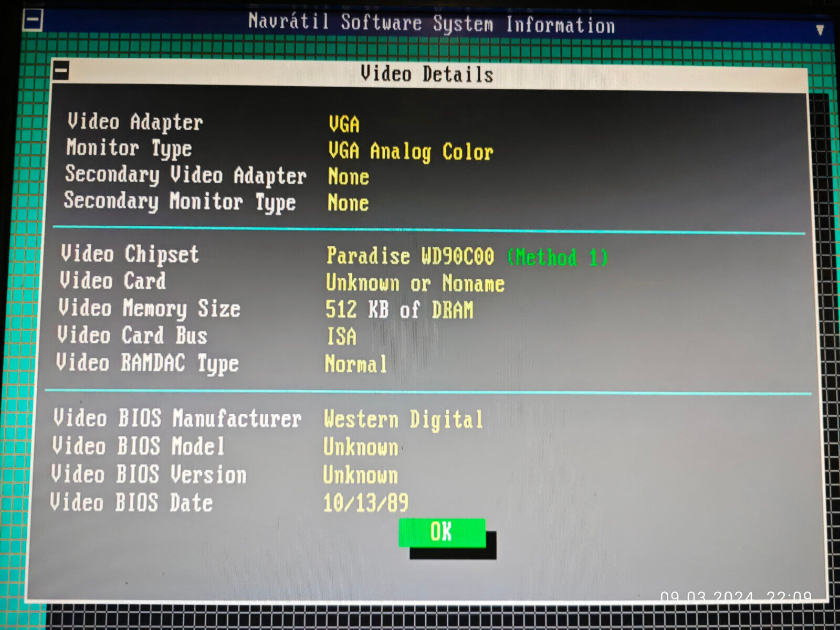Select the 'Video Memory Size' label
The width and height of the screenshot is (840, 630).
pos(149,308)
